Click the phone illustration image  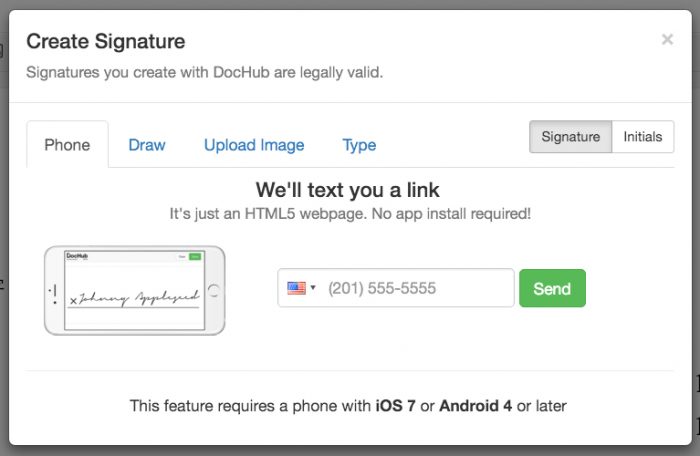(x=135, y=290)
